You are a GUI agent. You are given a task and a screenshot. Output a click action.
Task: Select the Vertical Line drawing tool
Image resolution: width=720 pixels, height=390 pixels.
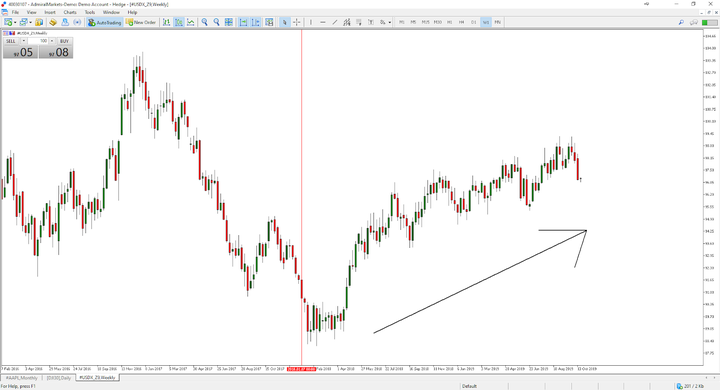(x=311, y=22)
